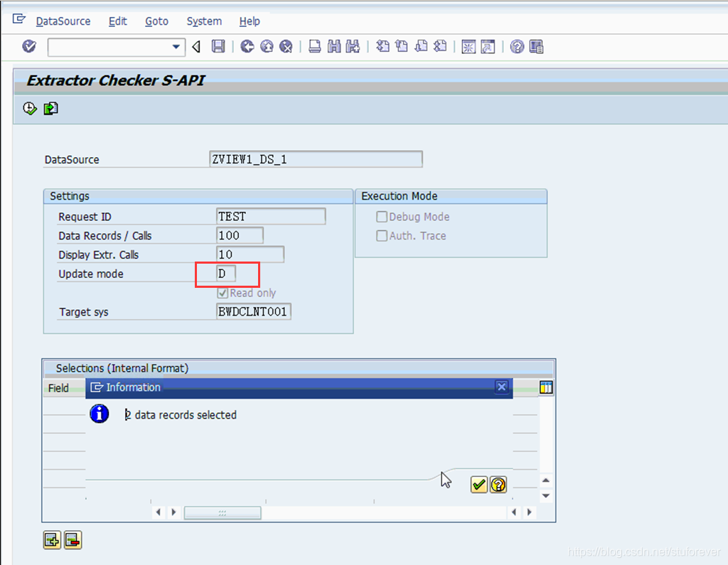Click the '2 data records selected' message
Viewport: 728px width, 565px height.
point(181,414)
